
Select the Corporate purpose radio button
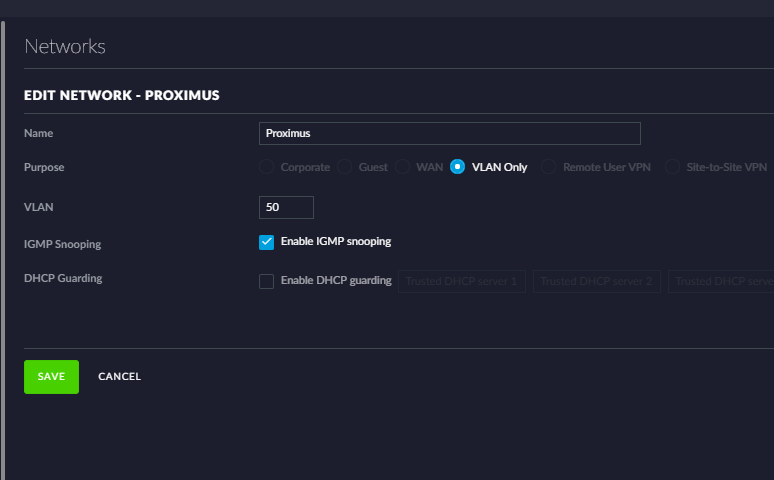point(266,167)
